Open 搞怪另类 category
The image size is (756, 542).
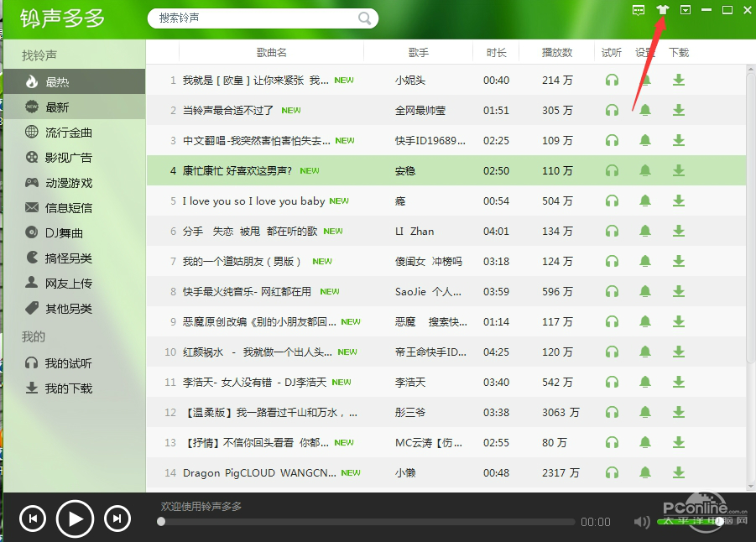(74, 258)
